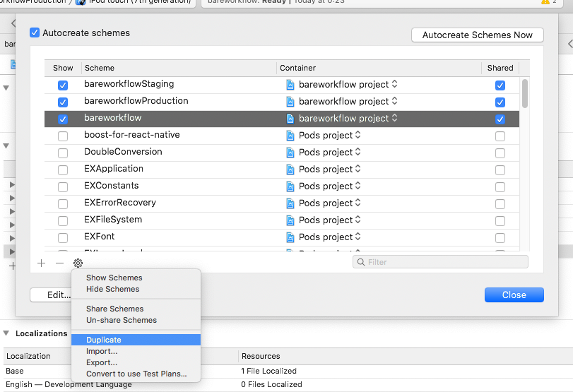573x392 pixels.
Task: Open container dropdown for selected bareworkflow
Action: [x=395, y=118]
